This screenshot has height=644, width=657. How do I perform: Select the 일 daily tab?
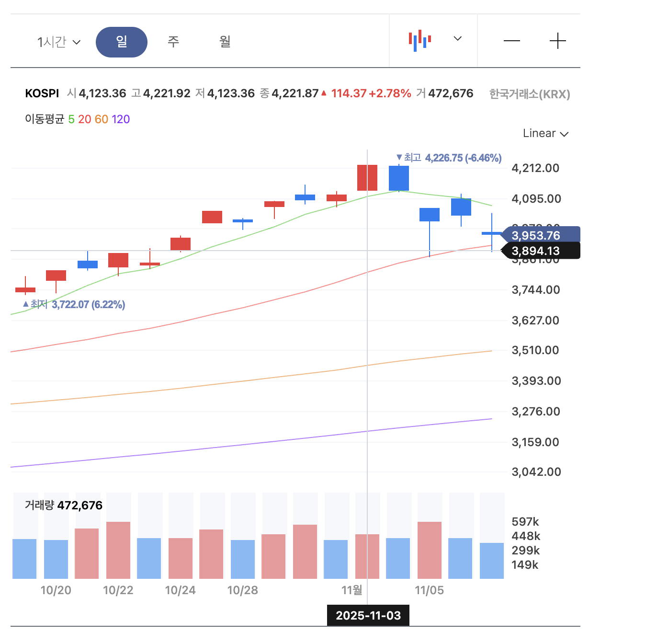122,42
